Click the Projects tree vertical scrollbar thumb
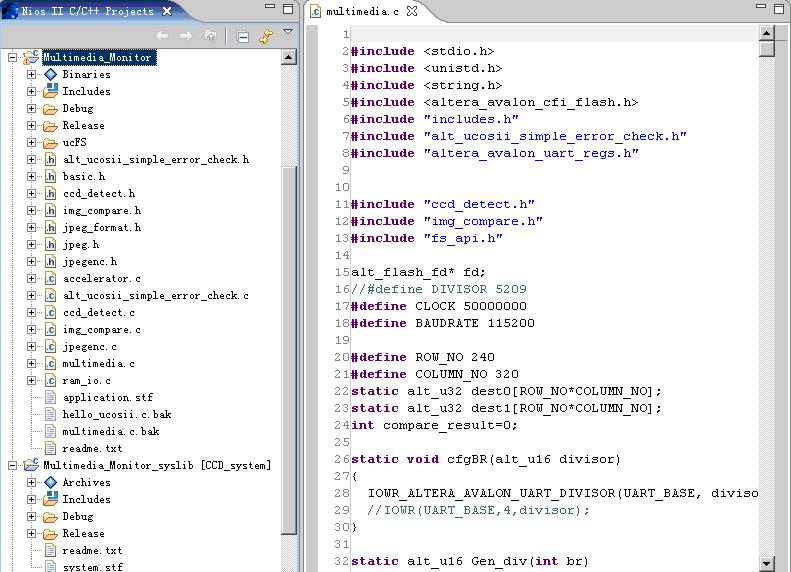 (289, 349)
